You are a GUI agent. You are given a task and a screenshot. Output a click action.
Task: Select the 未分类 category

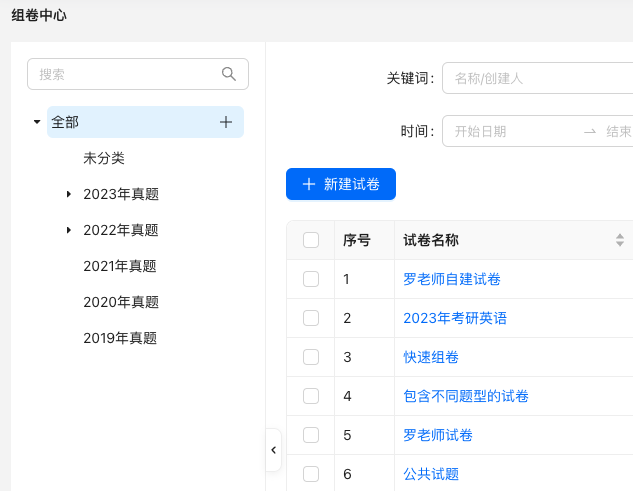104,158
